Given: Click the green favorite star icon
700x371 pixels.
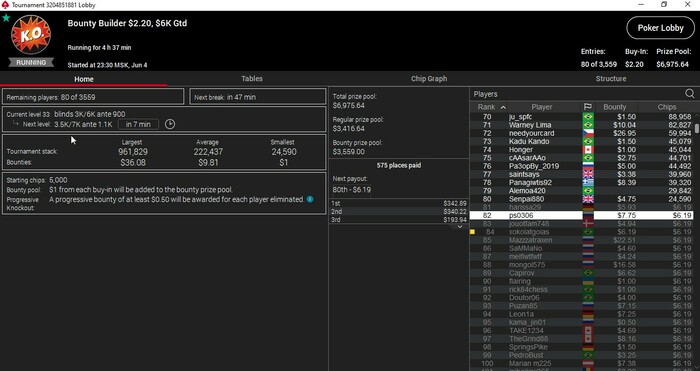Looking at the screenshot, I should (x=6, y=18).
